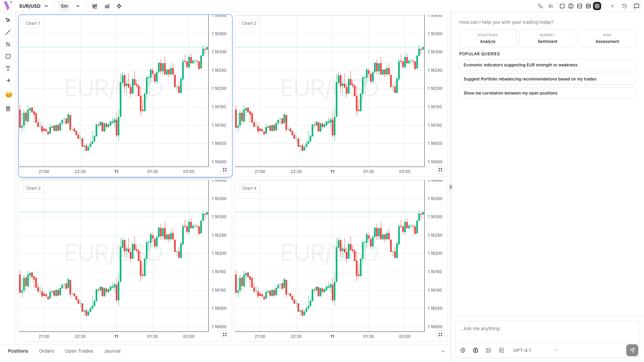644x362 pixels.
Task: Open the candlestick chart type icon
Action: pos(95,6)
